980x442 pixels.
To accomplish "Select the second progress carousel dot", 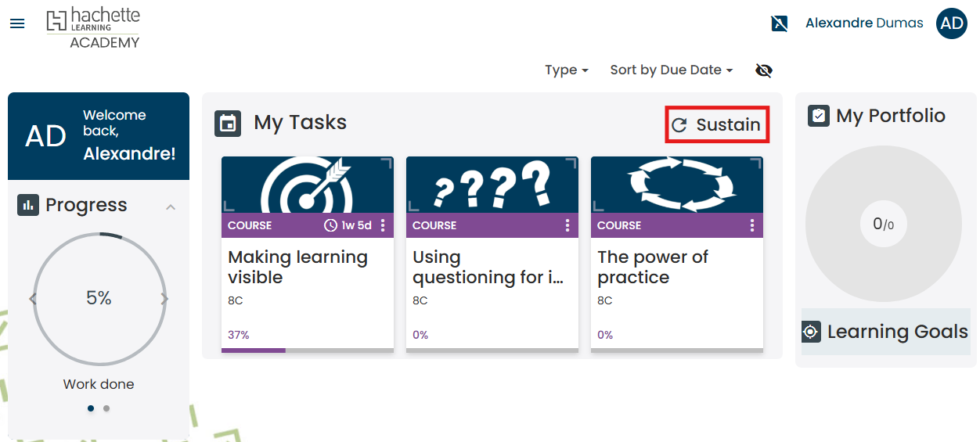I will 106,408.
